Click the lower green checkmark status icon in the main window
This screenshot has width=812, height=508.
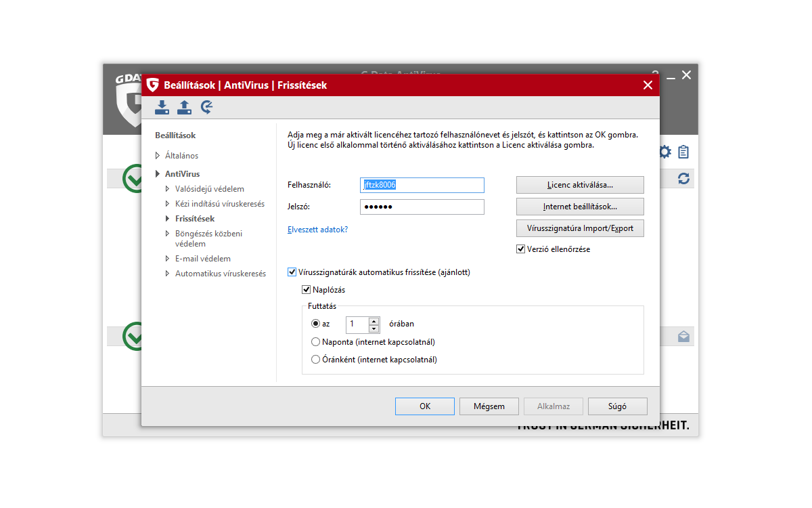pyautogui.click(x=133, y=337)
